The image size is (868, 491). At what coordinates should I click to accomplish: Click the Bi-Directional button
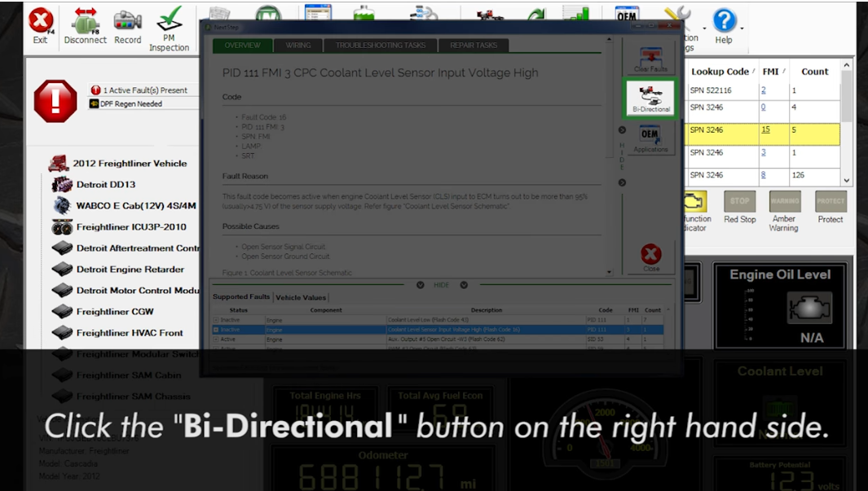tap(650, 98)
